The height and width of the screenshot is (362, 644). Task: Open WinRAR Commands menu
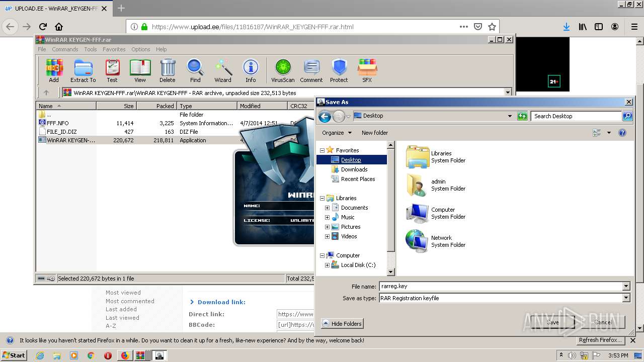coord(65,49)
